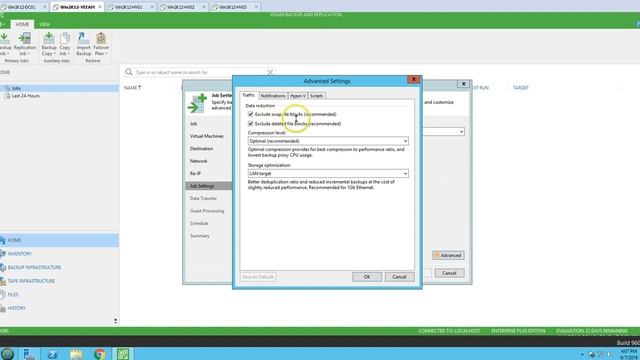Click OK in Advanced Settings
Viewport: 640px width, 360px height.
tap(367, 277)
